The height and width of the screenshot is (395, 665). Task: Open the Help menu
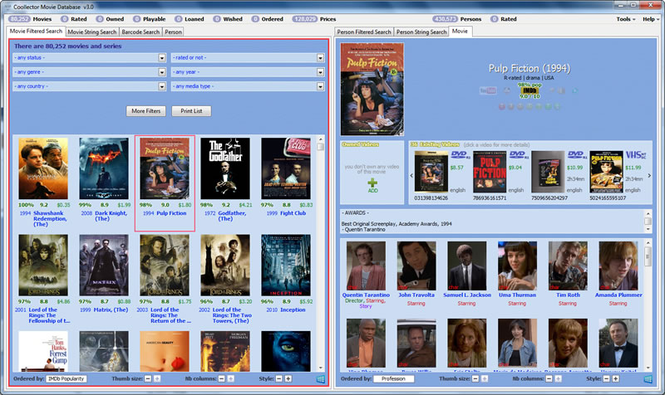tap(651, 19)
